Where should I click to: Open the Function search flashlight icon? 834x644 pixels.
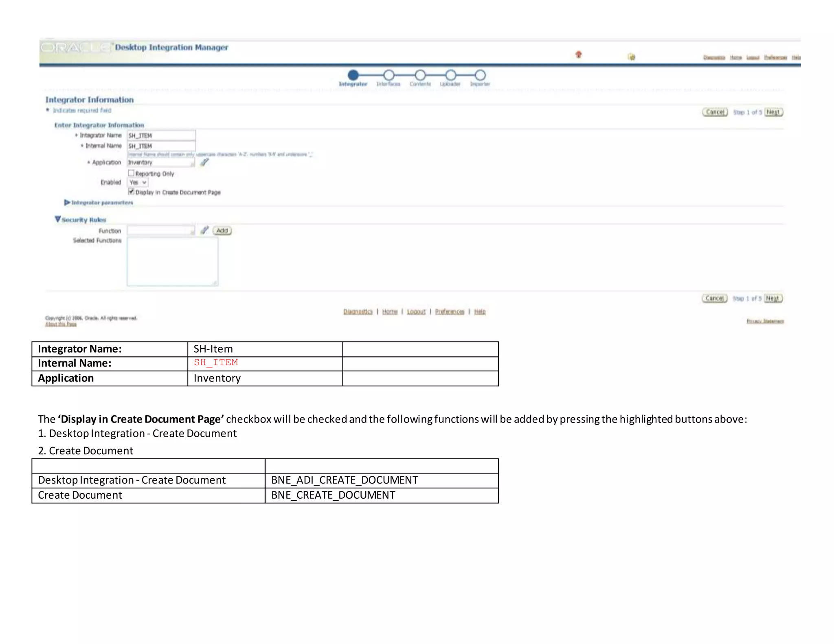pos(204,230)
